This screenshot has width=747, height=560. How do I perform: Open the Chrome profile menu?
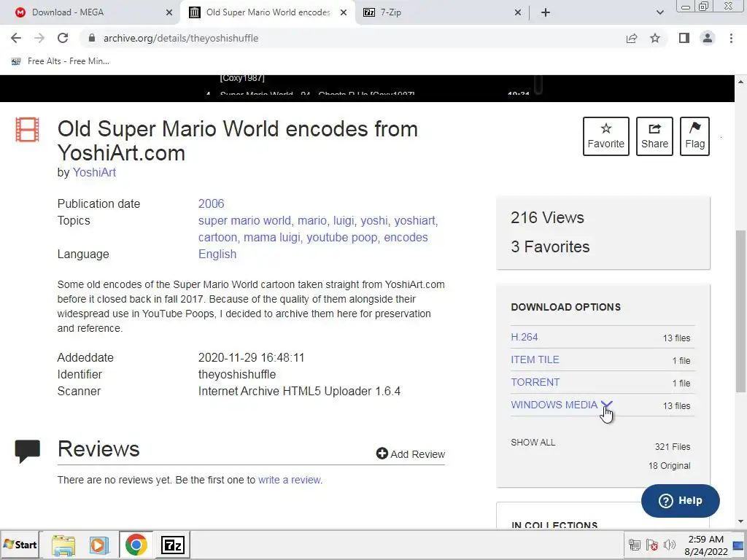[x=708, y=38]
